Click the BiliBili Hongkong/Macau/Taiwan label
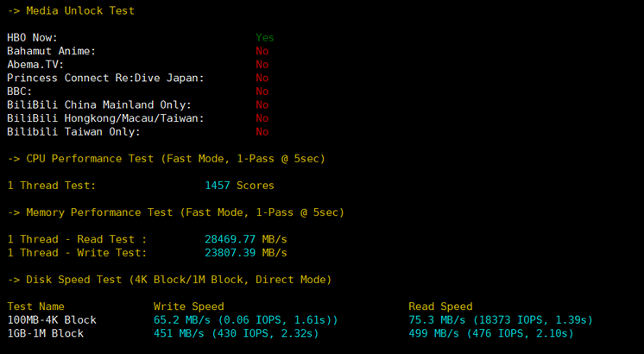 pyautogui.click(x=105, y=118)
